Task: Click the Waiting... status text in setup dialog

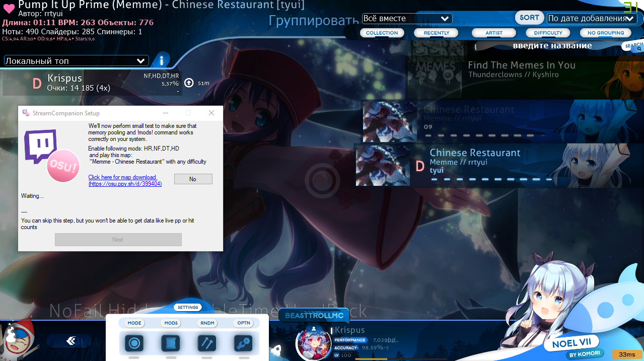Action: (32, 196)
